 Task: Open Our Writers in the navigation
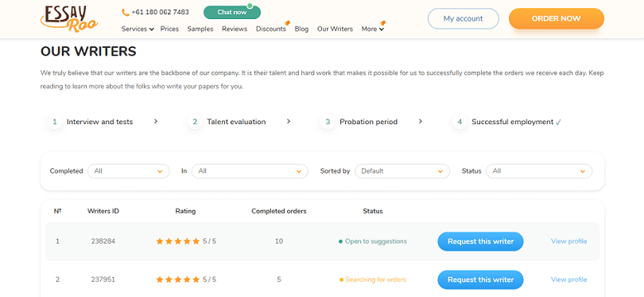(335, 29)
